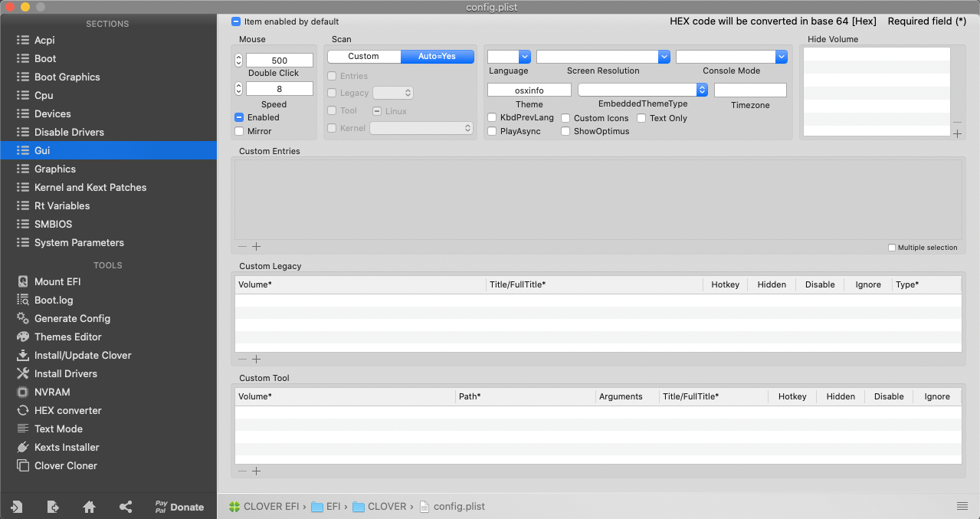Image resolution: width=980 pixels, height=519 pixels.
Task: Enable the Text Only checkbox
Action: point(641,118)
